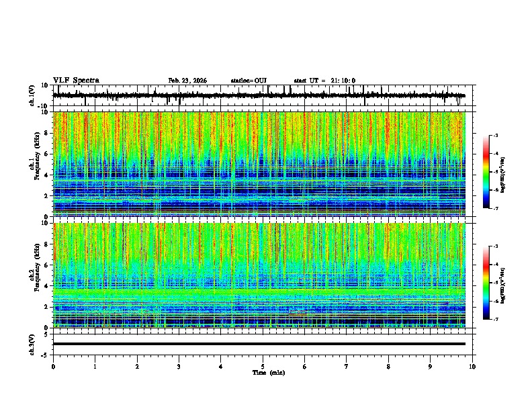
Task: Click the 5 tick on the time axis
Action: 263,367
